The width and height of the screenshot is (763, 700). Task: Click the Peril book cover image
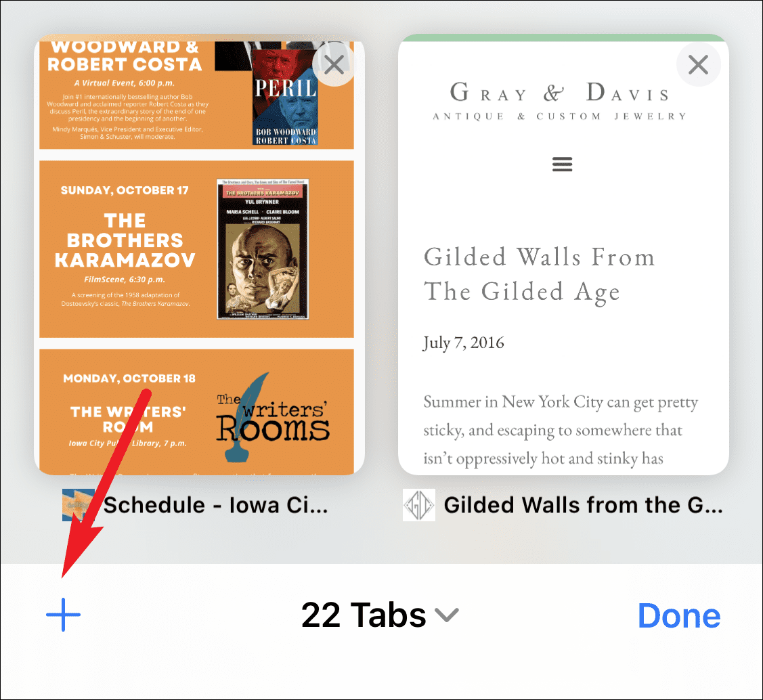pyautogui.click(x=285, y=96)
